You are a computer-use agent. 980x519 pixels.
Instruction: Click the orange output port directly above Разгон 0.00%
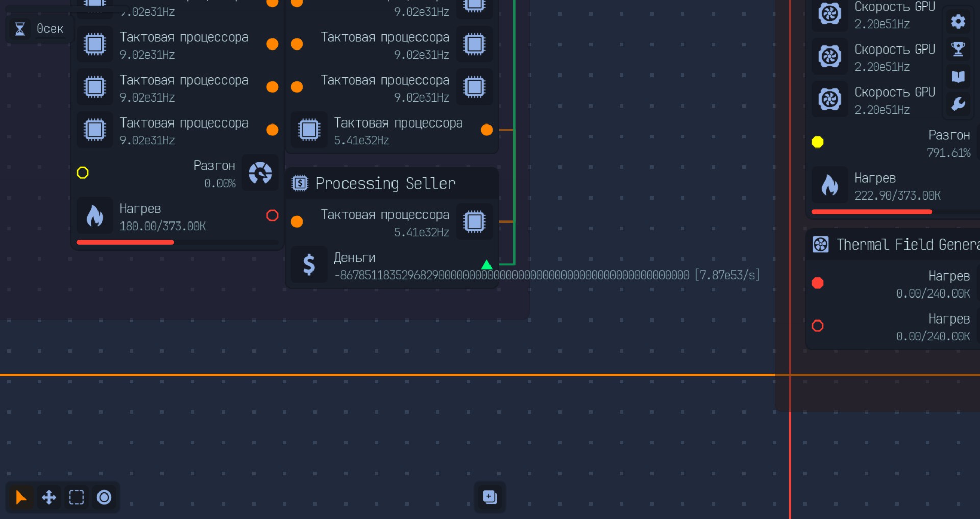click(x=273, y=130)
